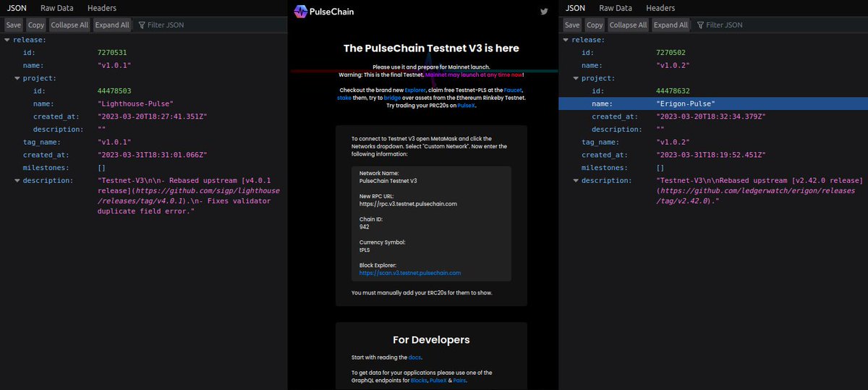Click the Erigon release description text
Viewport: 868px width, 390px height.
[759, 190]
